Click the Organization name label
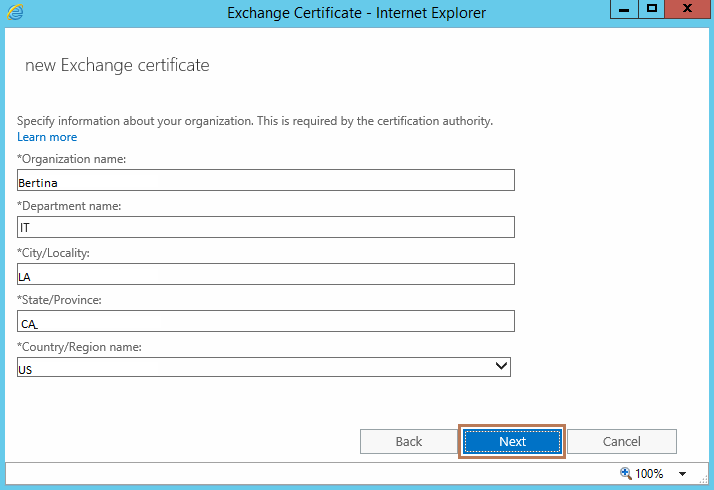 tap(71, 159)
